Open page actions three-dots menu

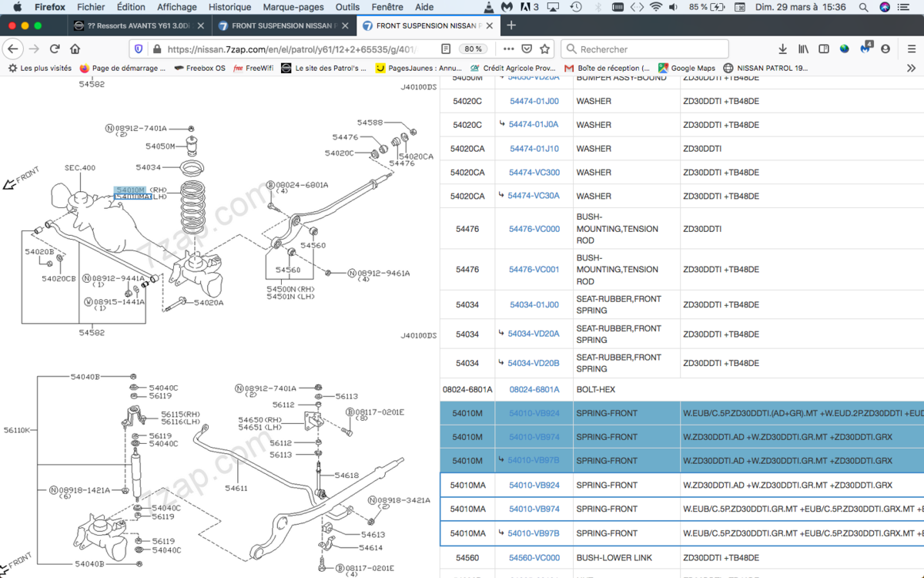(508, 49)
